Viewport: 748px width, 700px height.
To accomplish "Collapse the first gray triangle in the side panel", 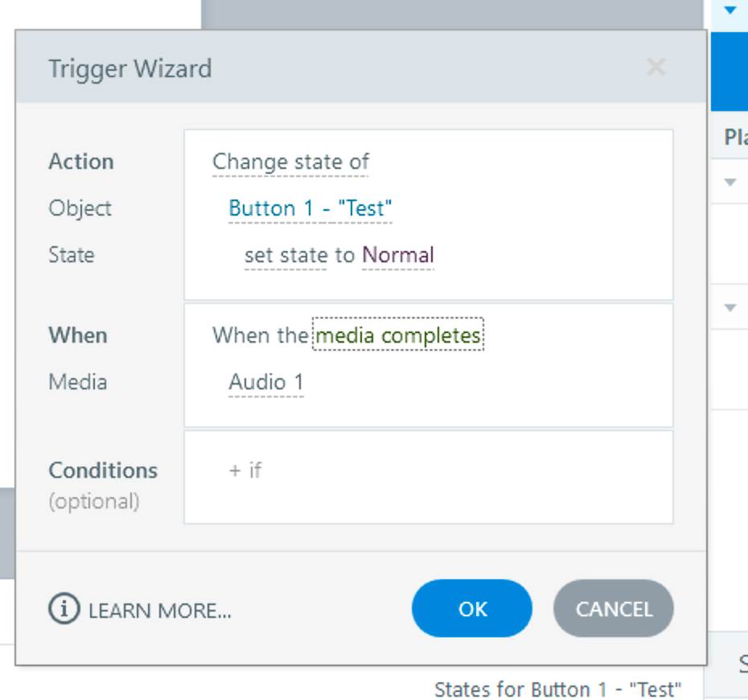I will click(x=730, y=183).
